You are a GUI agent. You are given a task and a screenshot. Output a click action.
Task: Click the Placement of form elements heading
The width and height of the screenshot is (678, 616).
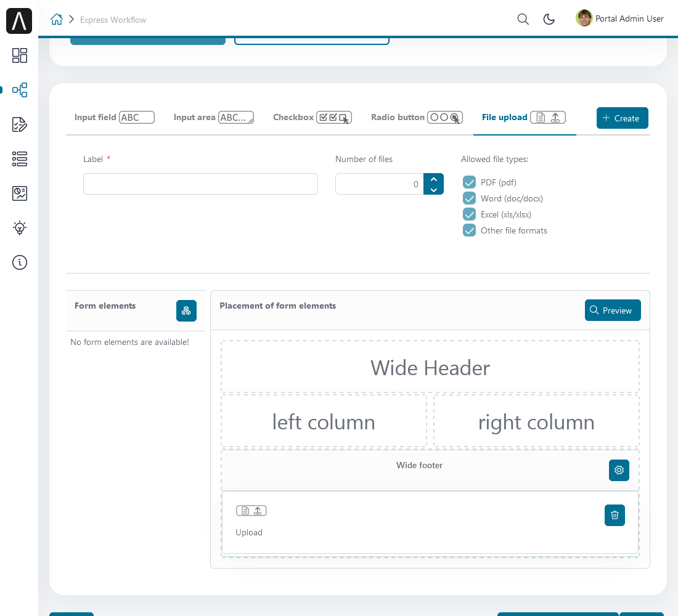pos(277,306)
